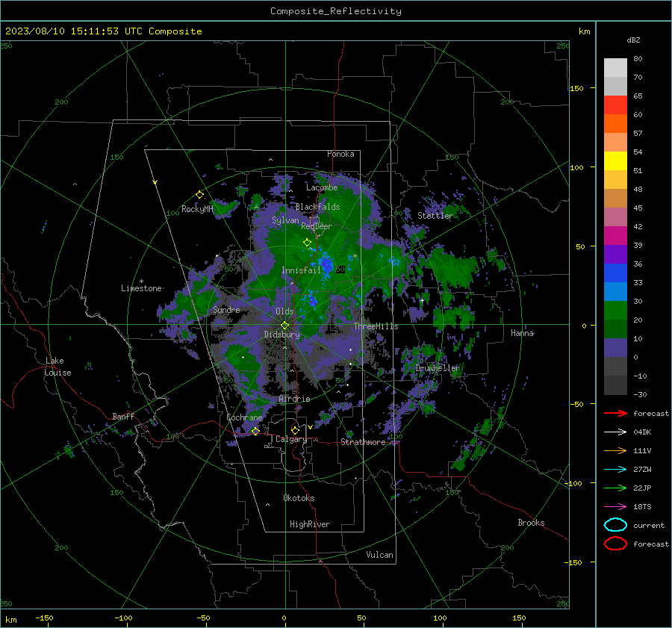This screenshot has width=672, height=628.
Task: Click the bright green 20-30 dBZ swatch
Action: coord(615,311)
